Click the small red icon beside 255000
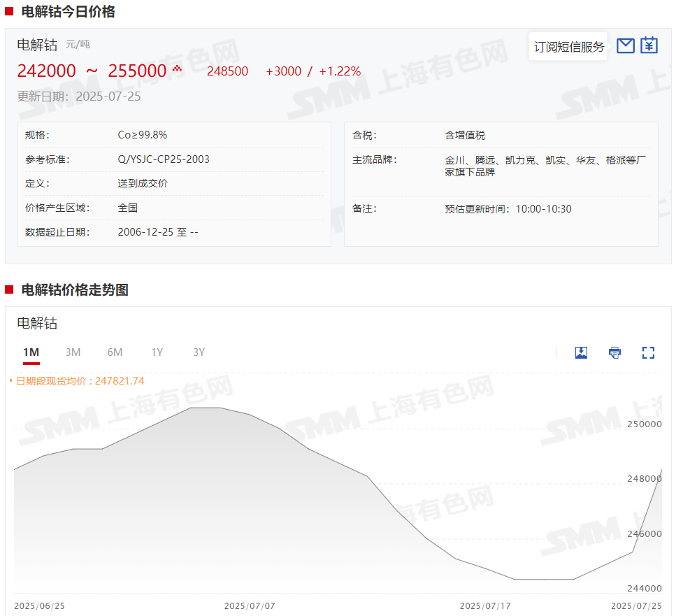Viewport: 676px width, 616px height. click(177, 69)
